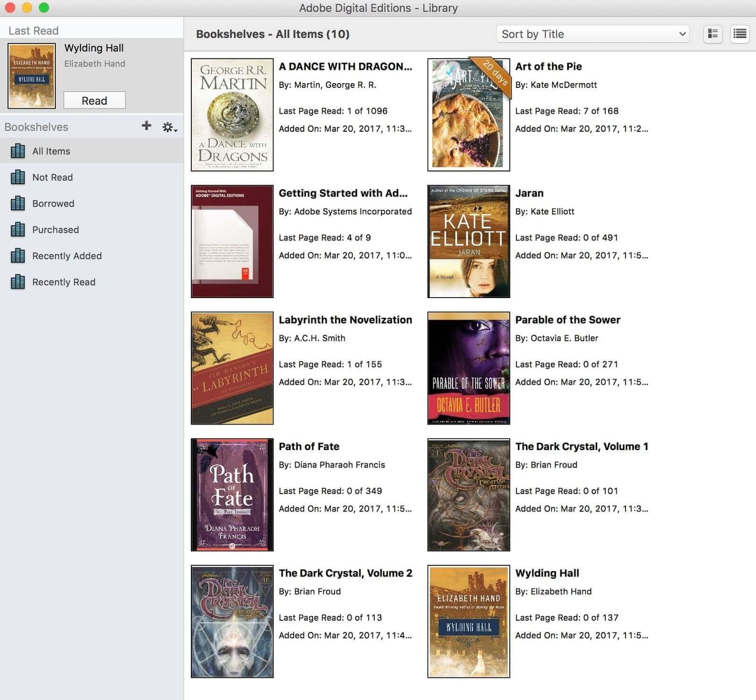Click 'Last Page Read: 1 of 1096'
756x700 pixels.
pyautogui.click(x=333, y=111)
